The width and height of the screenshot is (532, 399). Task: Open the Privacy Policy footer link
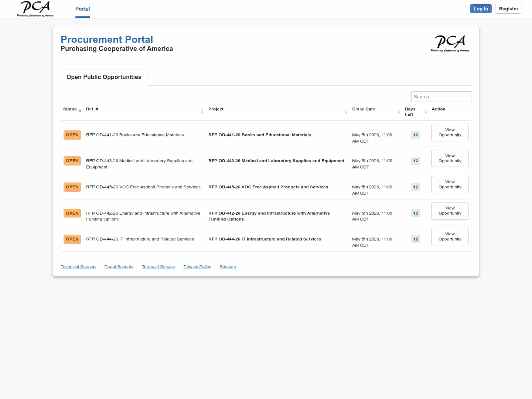(197, 267)
